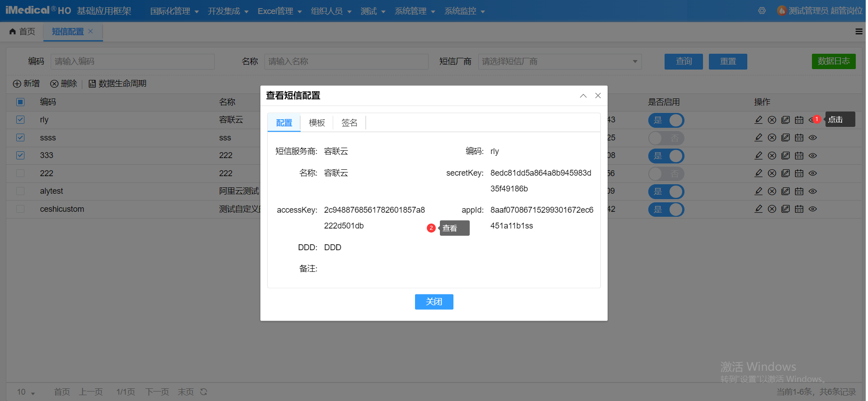The width and height of the screenshot is (868, 401).
Task: Edit the 333 row with pencil icon
Action: (759, 155)
